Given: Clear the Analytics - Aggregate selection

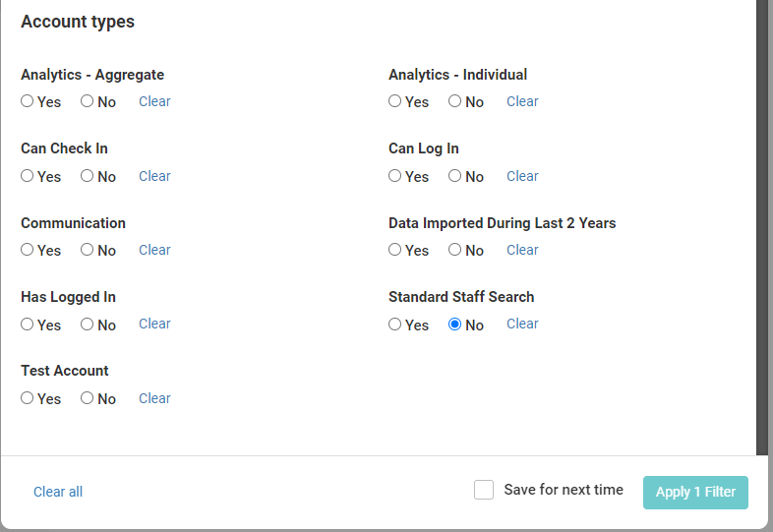Looking at the screenshot, I should point(154,101).
